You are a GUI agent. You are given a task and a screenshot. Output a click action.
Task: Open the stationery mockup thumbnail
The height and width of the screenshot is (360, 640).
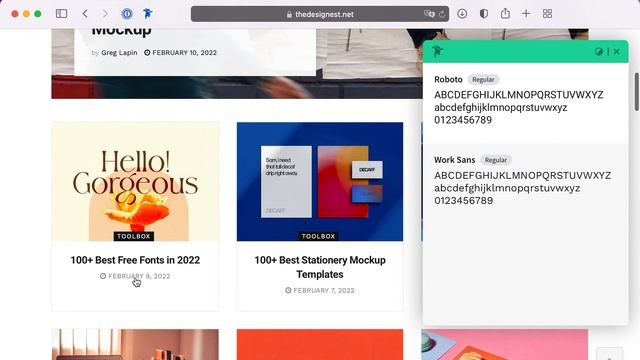[x=320, y=182]
